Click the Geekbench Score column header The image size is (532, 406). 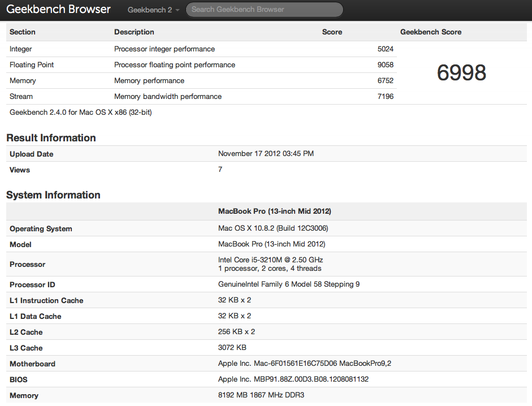pos(431,32)
